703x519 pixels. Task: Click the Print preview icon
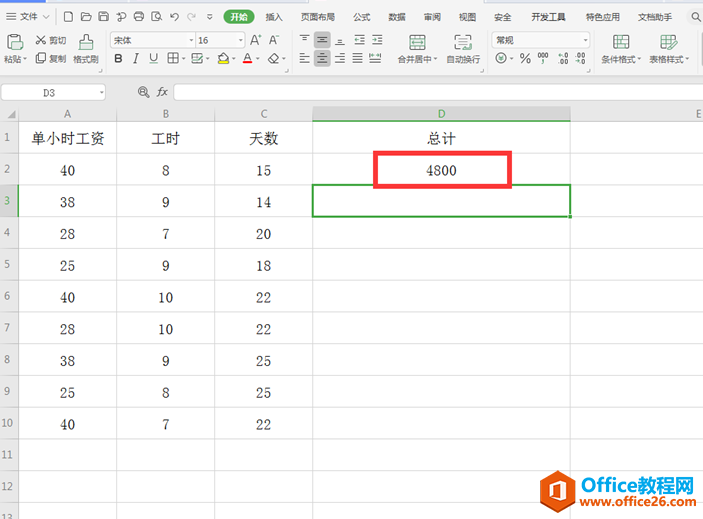156,17
